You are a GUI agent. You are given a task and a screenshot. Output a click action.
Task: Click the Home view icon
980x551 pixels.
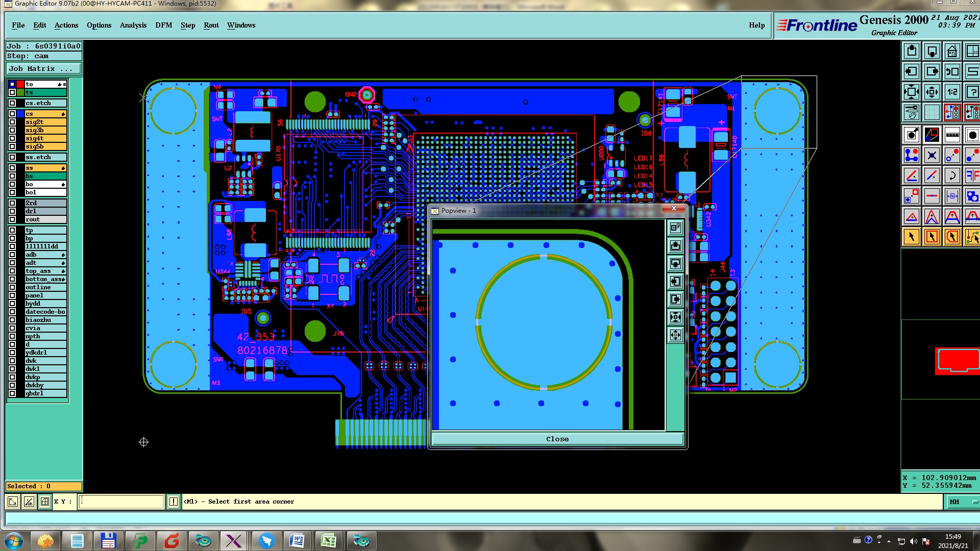(952, 52)
